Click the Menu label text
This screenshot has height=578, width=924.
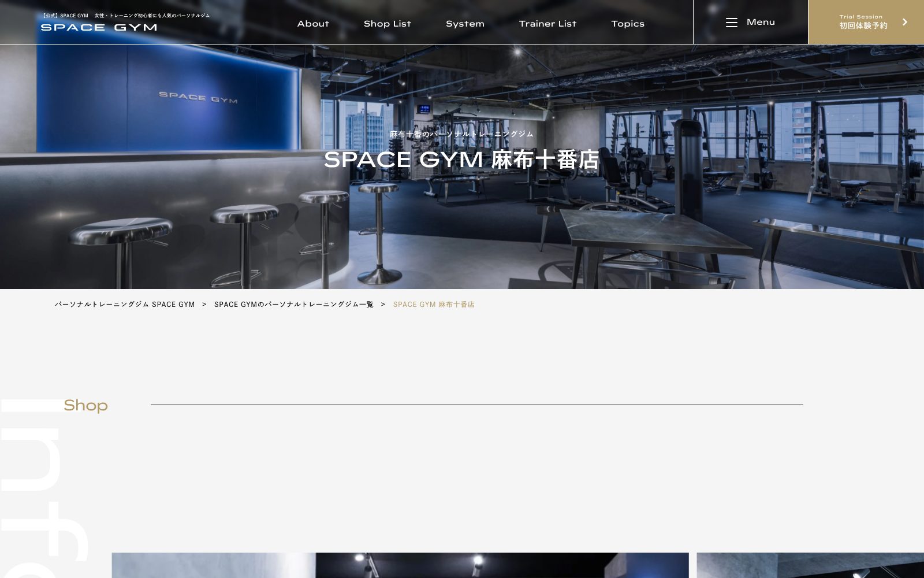tap(761, 22)
